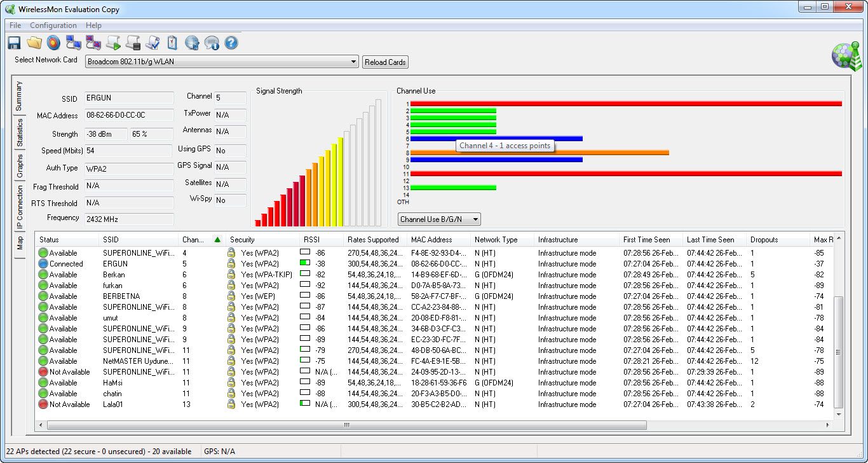Select the ERGUN network row SSID

115,264
